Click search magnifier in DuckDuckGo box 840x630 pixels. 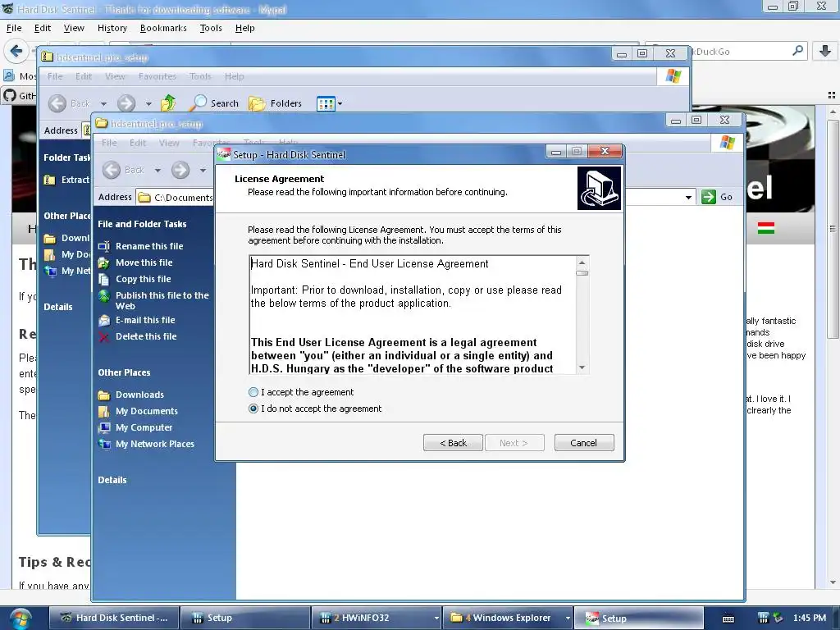(x=797, y=51)
